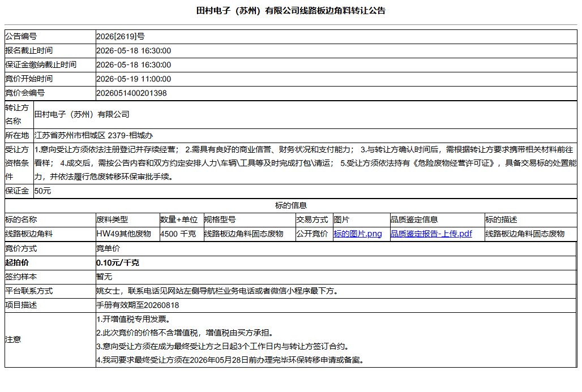Click the 数量+单位 column header
This screenshot has height=392, width=582.
(x=182, y=220)
